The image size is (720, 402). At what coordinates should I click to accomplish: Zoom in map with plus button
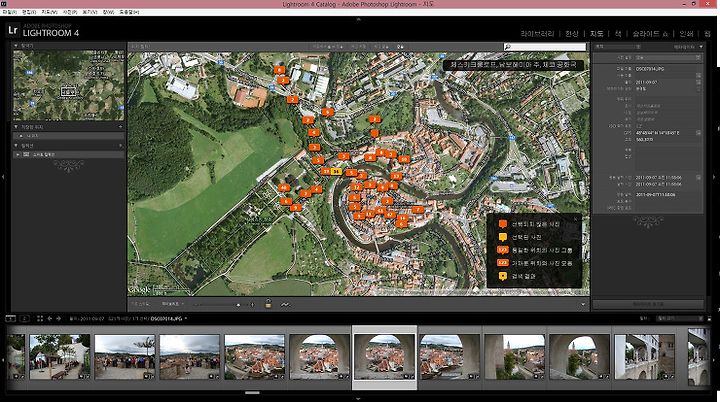[252, 305]
